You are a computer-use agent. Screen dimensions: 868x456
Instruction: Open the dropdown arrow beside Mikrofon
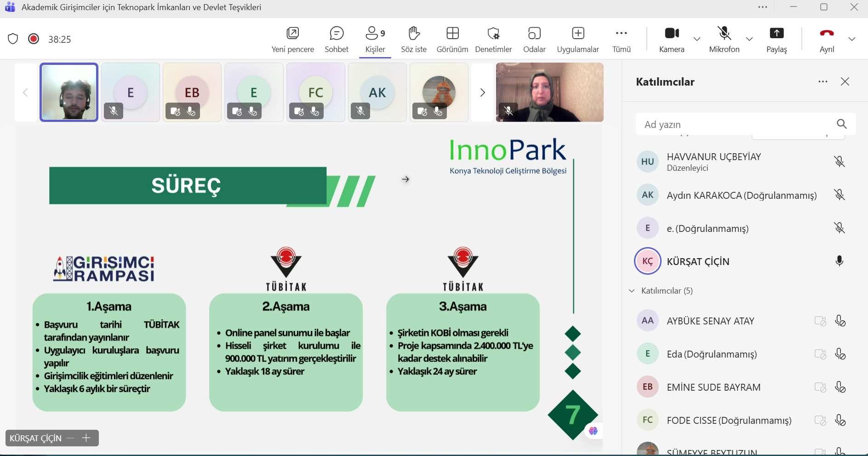pos(749,39)
